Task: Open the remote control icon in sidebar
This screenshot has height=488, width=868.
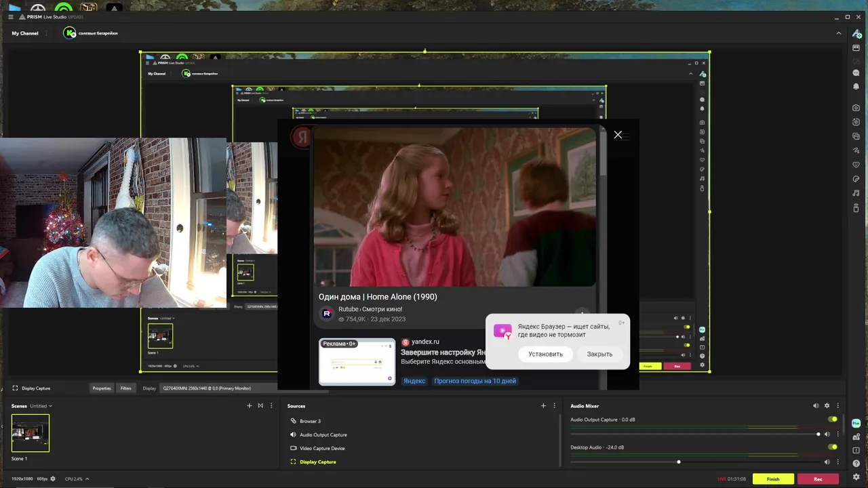Action: click(x=856, y=207)
